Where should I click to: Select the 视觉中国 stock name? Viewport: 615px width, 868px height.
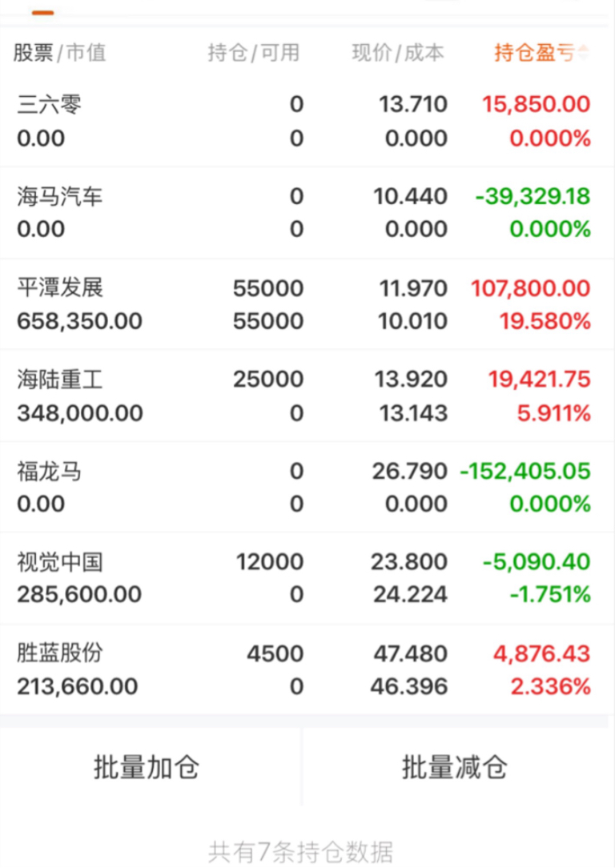pos(60,562)
